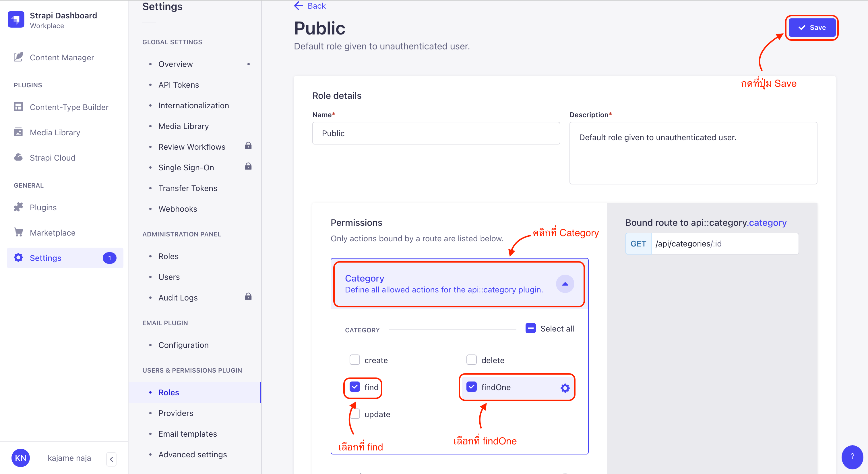868x474 pixels.
Task: Open API Tokens settings
Action: point(179,85)
